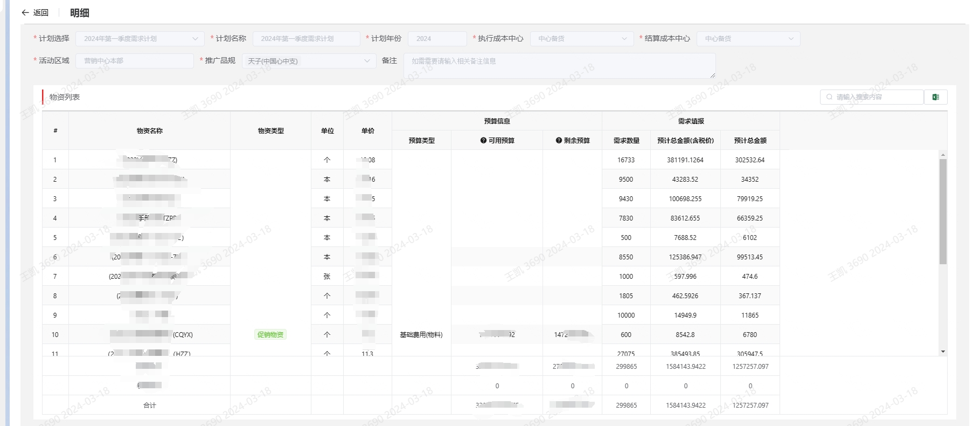Click the 计划年份 field showing 2024
Image resolution: width=980 pixels, height=426 pixels.
click(x=437, y=39)
